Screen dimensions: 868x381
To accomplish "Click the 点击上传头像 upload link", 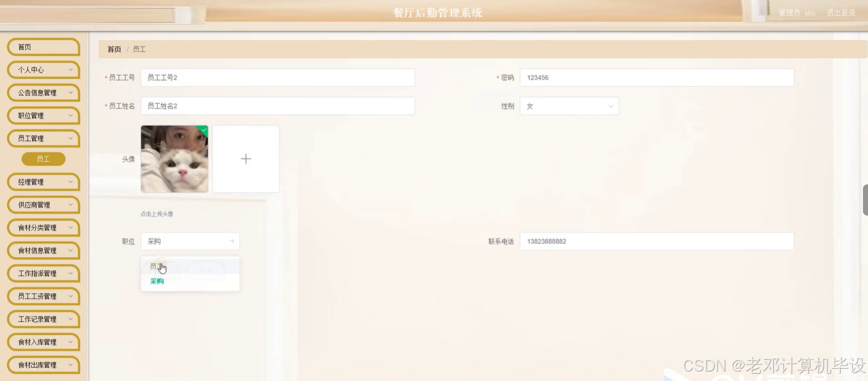I will pyautogui.click(x=156, y=213).
